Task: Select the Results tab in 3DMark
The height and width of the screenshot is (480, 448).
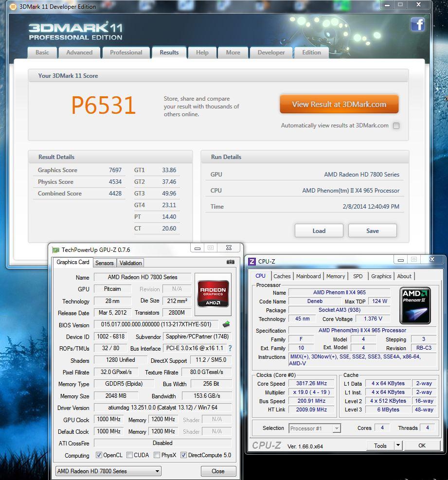Action: (169, 53)
